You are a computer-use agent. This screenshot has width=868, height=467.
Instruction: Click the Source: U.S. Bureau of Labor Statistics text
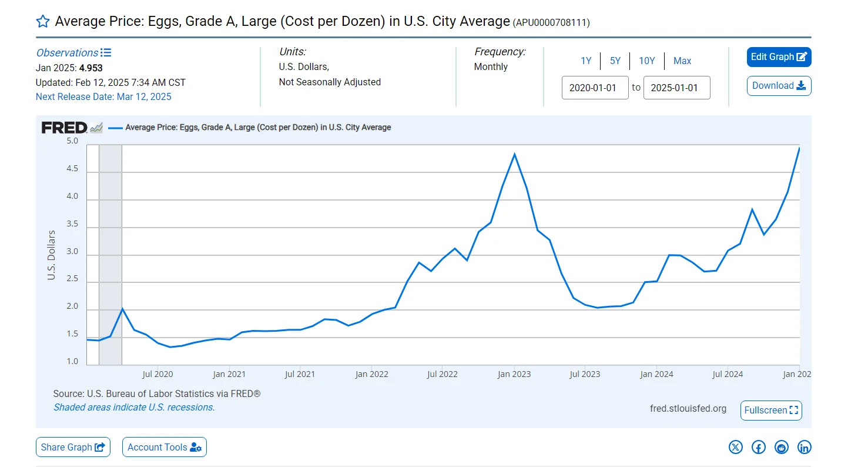157,393
